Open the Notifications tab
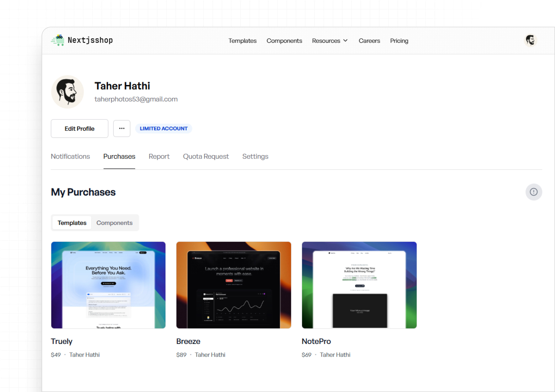Image resolution: width=555 pixels, height=392 pixels. click(70, 157)
